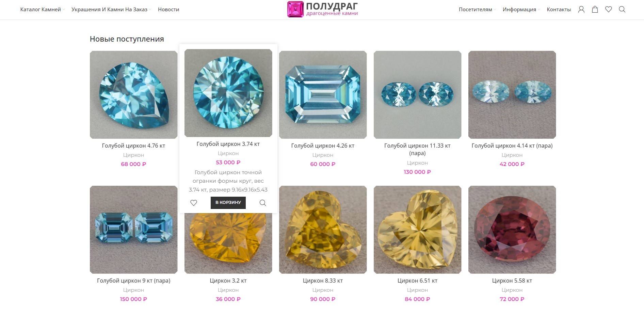
Task: Click Циркон category under Циркон 8.33 кт
Action: [x=323, y=290]
